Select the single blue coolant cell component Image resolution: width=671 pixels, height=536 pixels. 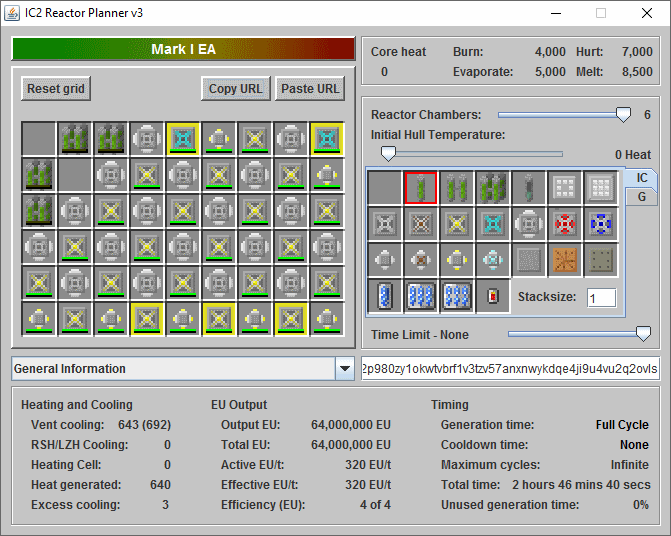[385, 296]
